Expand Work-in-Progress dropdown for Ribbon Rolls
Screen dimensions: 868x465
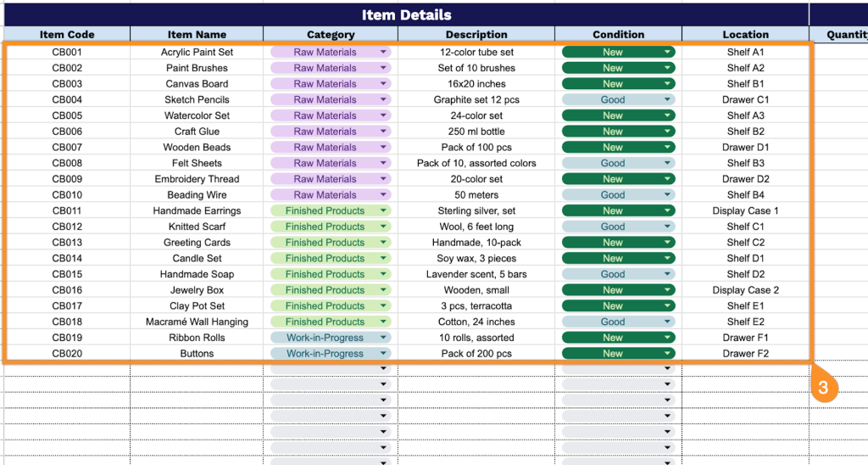tap(383, 338)
